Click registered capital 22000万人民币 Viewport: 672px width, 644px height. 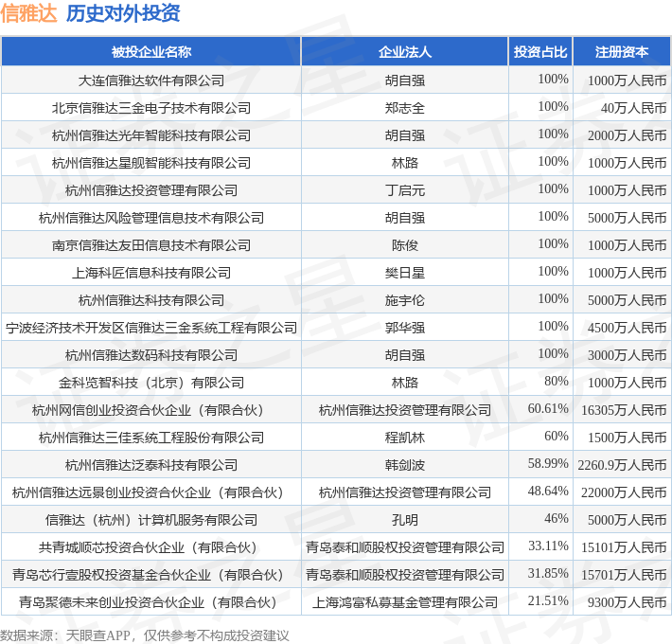pos(624,492)
